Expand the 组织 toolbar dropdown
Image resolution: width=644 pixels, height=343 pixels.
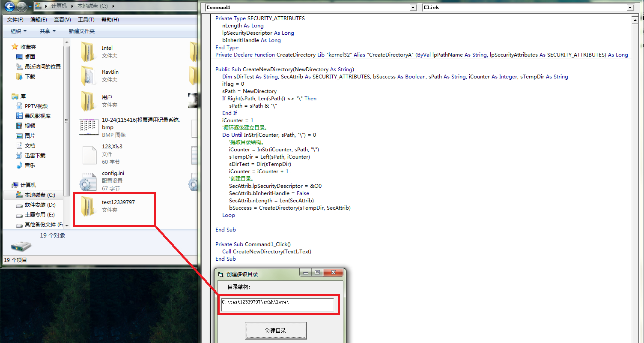[x=19, y=31]
